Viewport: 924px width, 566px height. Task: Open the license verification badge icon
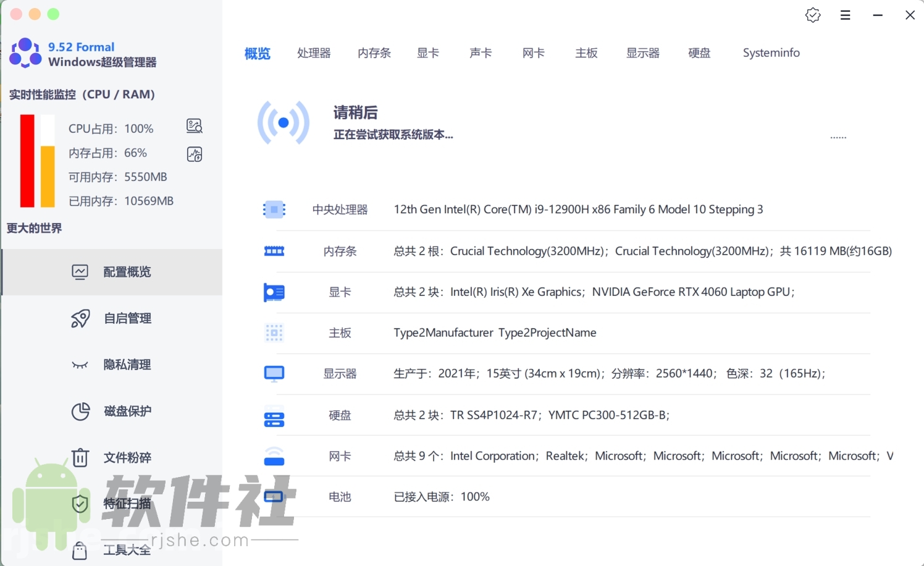tap(813, 14)
